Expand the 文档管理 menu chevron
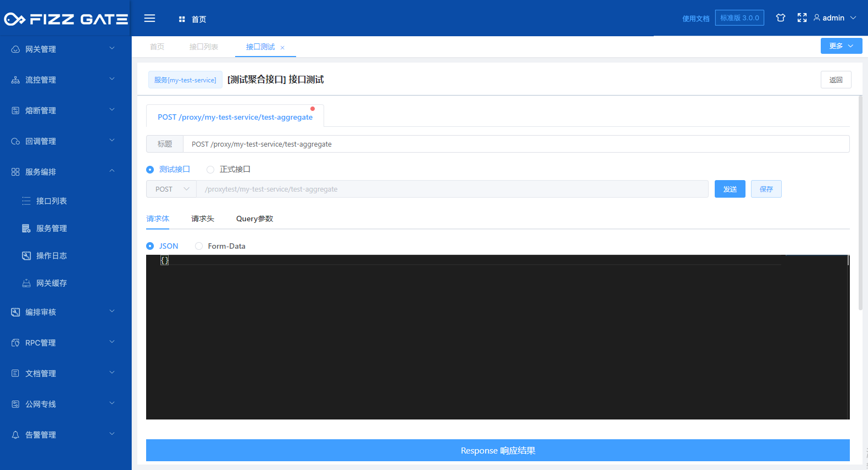 pos(112,373)
